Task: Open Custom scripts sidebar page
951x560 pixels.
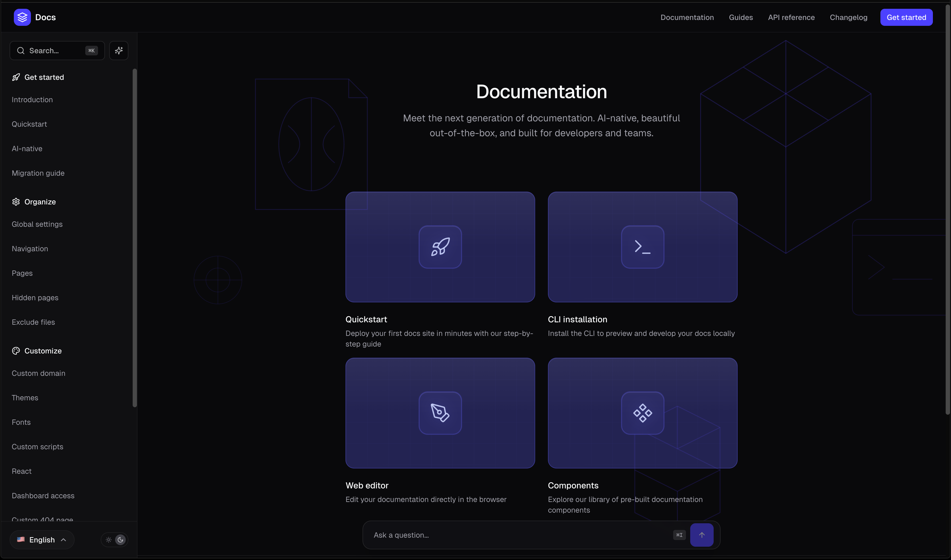Action: coord(37,447)
